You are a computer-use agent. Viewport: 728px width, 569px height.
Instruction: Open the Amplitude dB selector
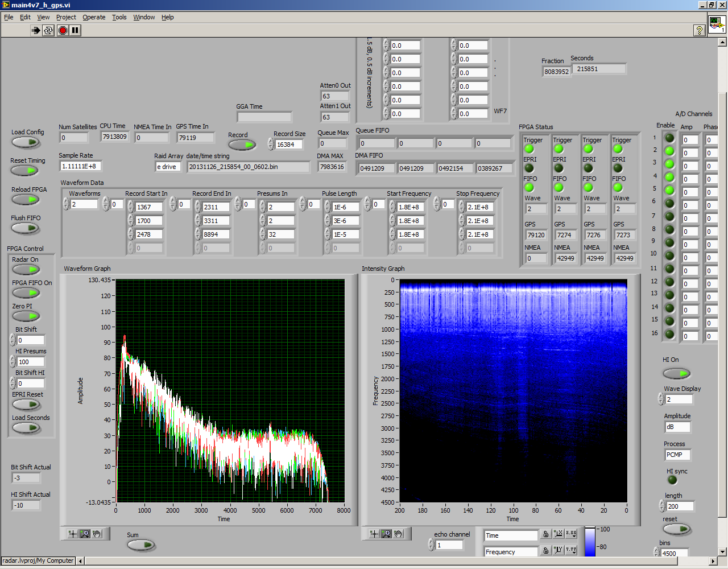pyautogui.click(x=677, y=427)
